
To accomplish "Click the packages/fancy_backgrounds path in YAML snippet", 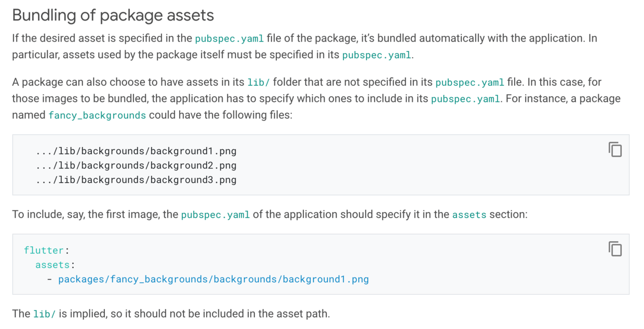I will coord(213,280).
